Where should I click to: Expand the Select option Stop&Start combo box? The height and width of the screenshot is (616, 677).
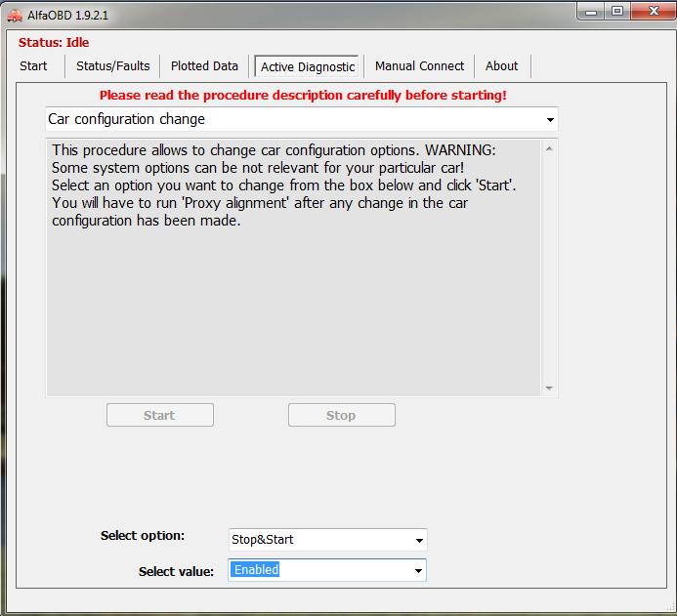tap(327, 540)
